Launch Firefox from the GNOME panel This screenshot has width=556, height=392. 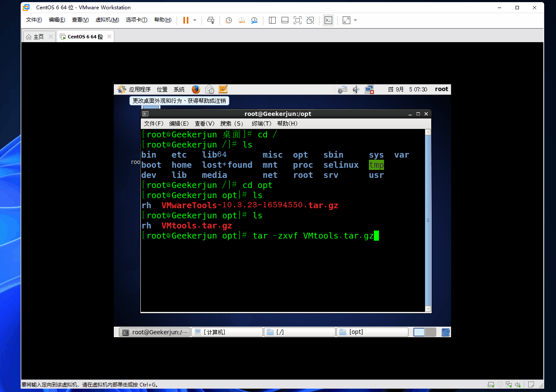click(x=196, y=89)
